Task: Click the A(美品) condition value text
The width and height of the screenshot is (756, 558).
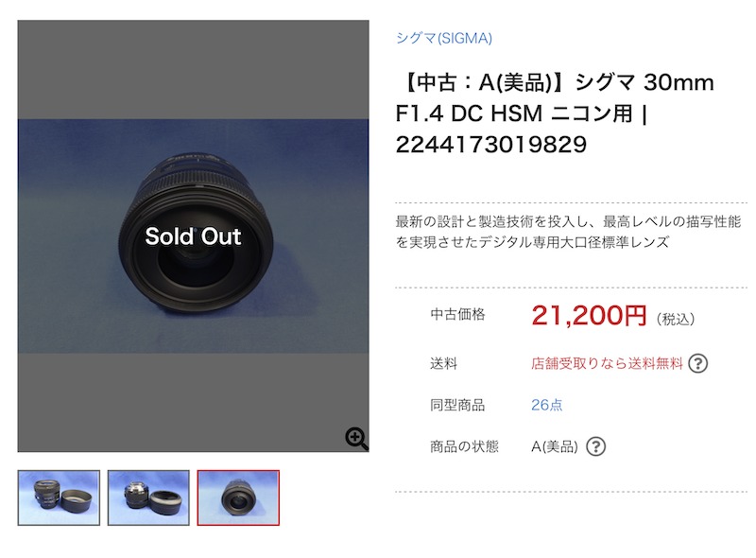Action: pos(554,446)
